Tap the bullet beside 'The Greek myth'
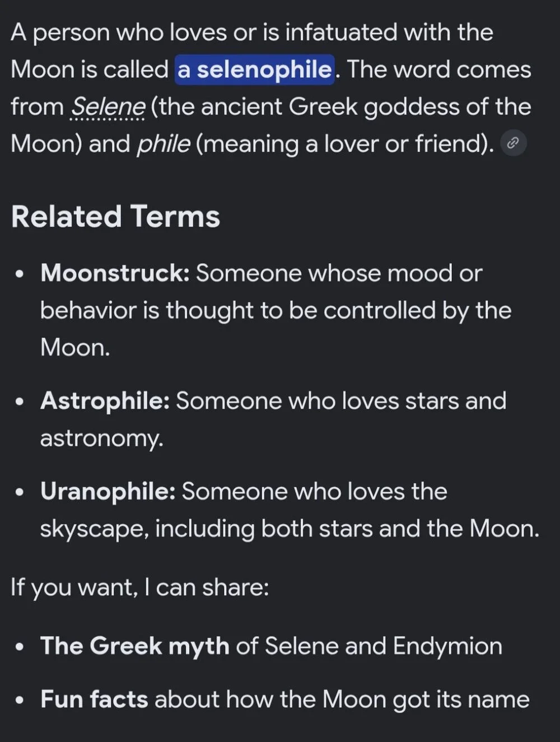 20,647
